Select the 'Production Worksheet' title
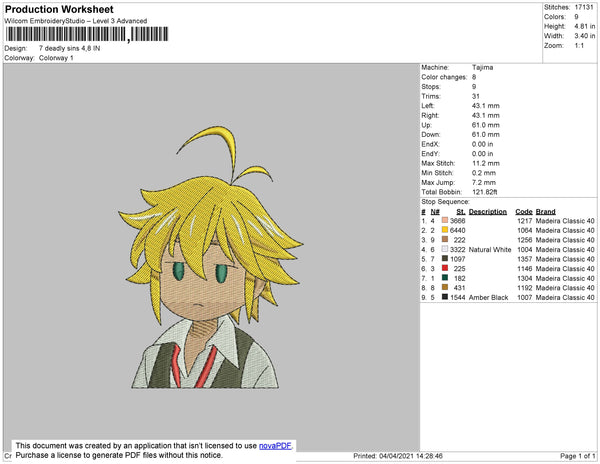600x464 pixels. click(x=59, y=10)
